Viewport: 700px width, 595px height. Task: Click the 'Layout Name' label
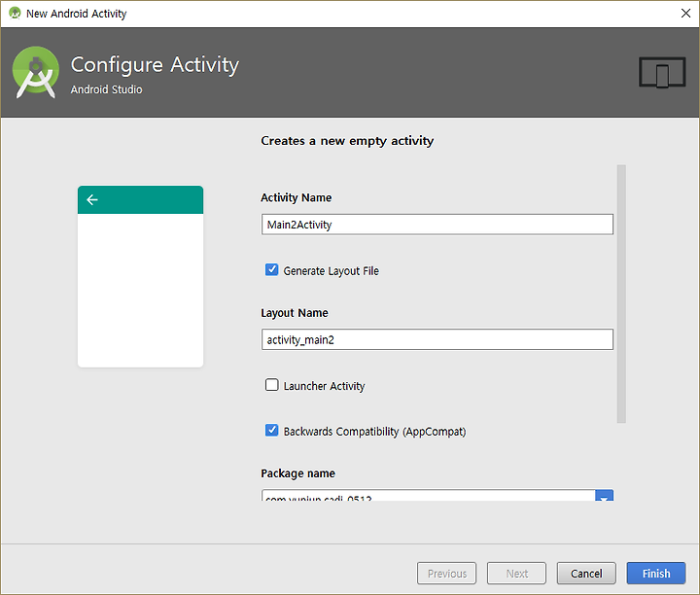pos(295,313)
